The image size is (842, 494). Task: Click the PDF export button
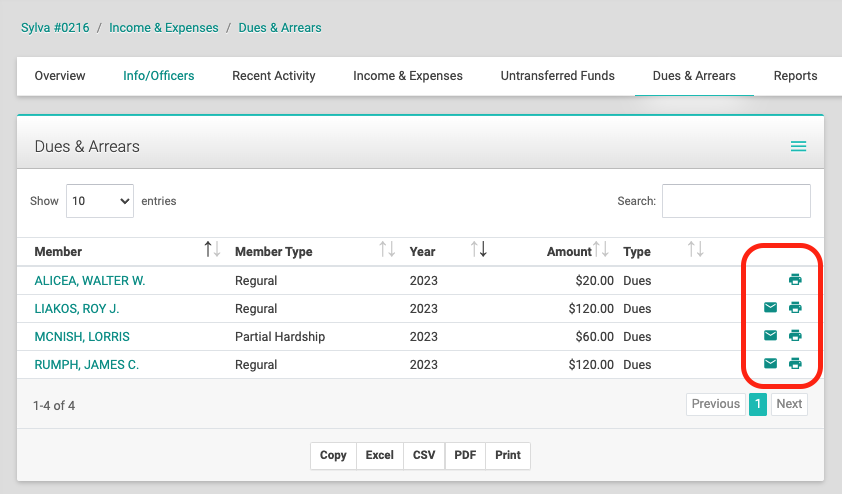click(x=465, y=455)
